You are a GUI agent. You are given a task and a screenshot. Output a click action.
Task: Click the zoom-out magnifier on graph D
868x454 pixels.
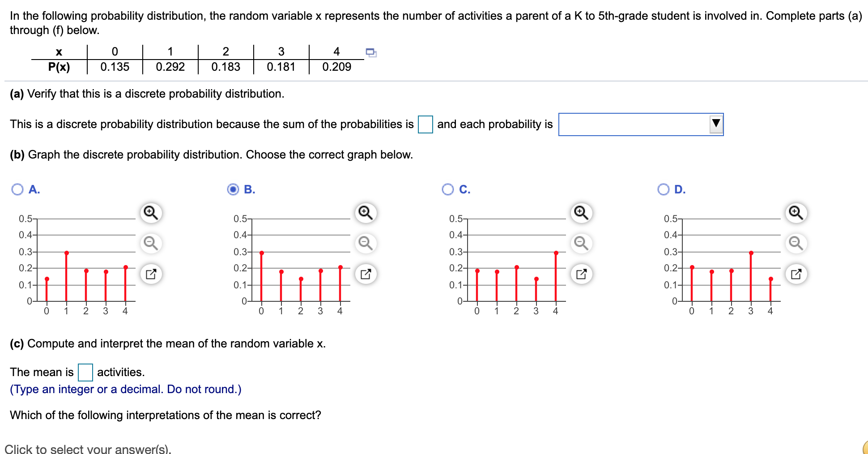pos(796,244)
